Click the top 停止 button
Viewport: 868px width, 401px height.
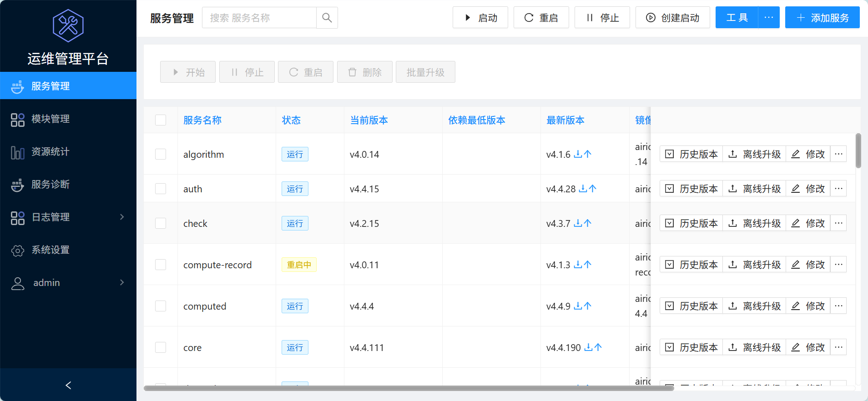pyautogui.click(x=602, y=18)
